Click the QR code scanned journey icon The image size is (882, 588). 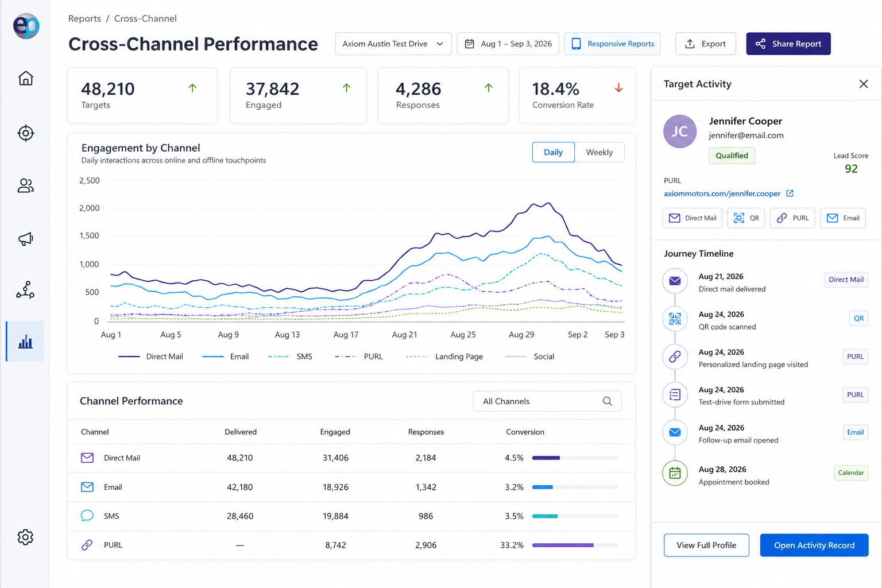(x=675, y=319)
